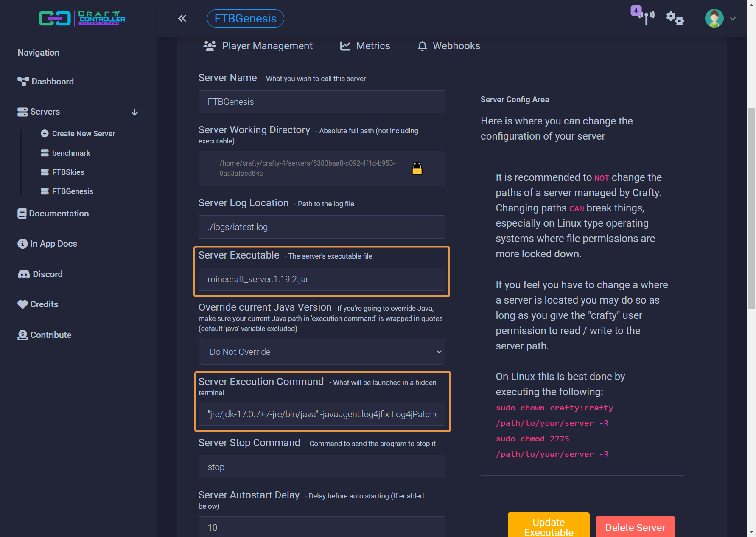Click the Server Log Location field
The image size is (756, 537).
point(322,227)
